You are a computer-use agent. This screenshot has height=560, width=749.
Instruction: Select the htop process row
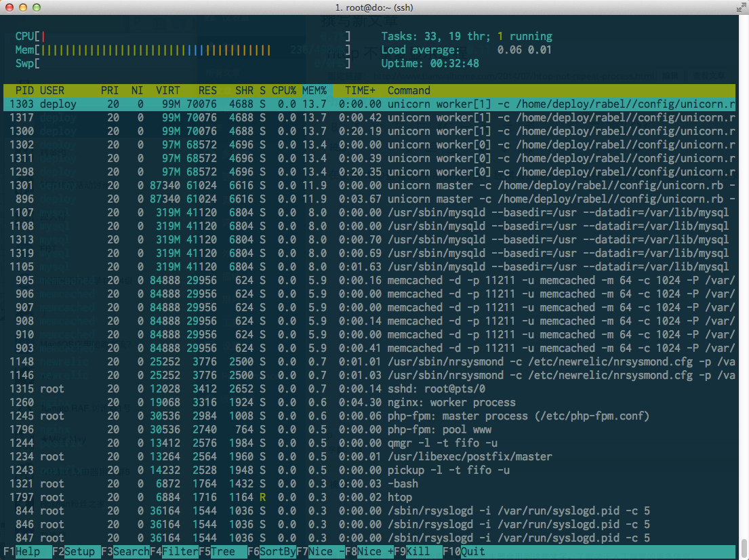[369, 498]
